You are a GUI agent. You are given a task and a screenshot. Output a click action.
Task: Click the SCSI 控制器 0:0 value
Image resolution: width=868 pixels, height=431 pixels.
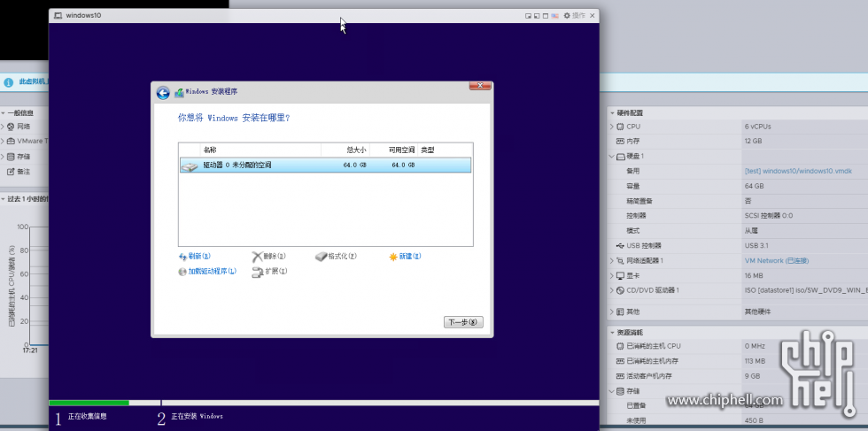click(769, 216)
